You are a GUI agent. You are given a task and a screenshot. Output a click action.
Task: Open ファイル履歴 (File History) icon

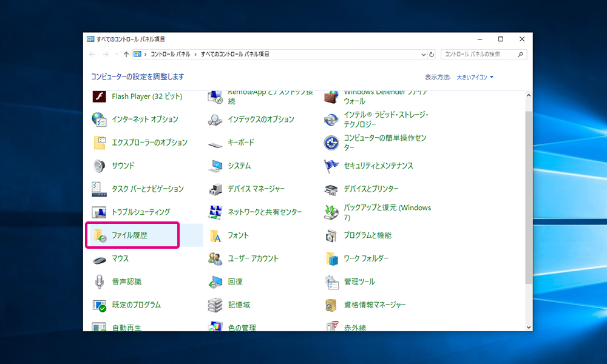tap(100, 235)
